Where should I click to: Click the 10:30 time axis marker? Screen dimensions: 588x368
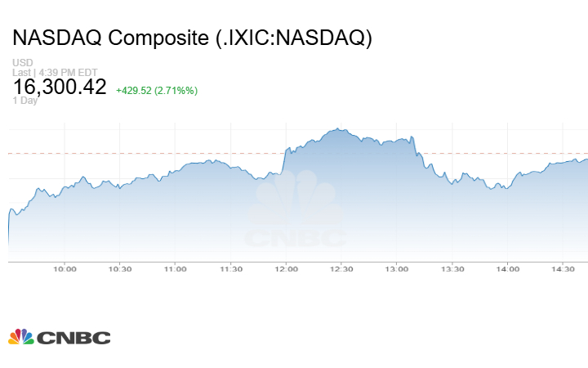(120, 268)
